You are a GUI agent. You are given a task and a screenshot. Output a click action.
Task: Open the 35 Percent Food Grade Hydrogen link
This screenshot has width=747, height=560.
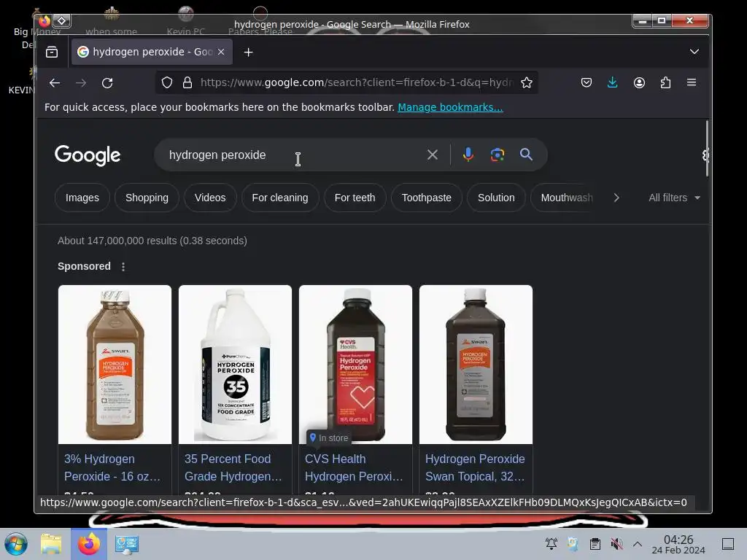click(x=233, y=467)
